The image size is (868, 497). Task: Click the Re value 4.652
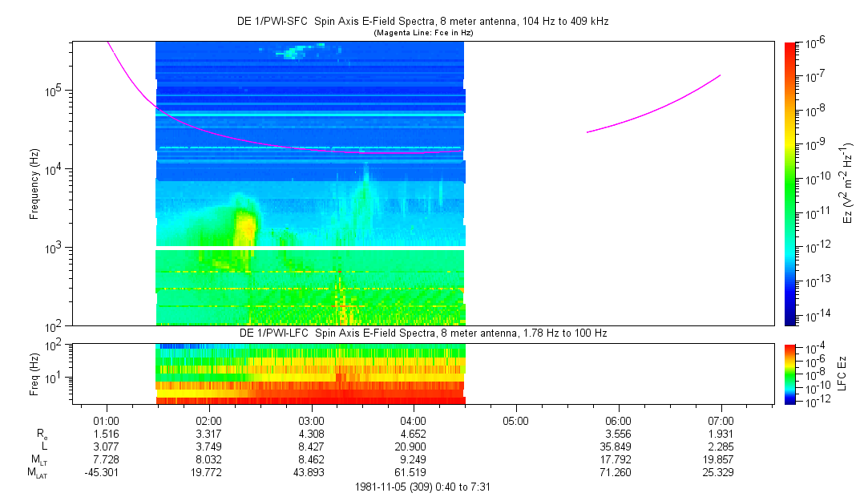(x=414, y=434)
